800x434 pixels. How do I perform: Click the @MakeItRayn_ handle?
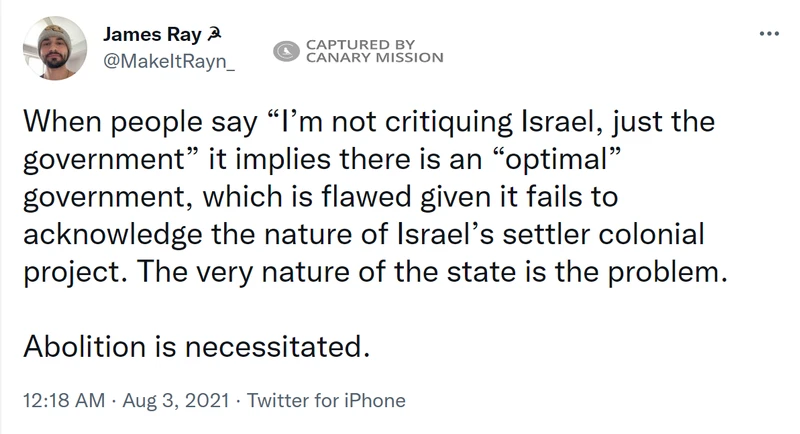click(169, 61)
